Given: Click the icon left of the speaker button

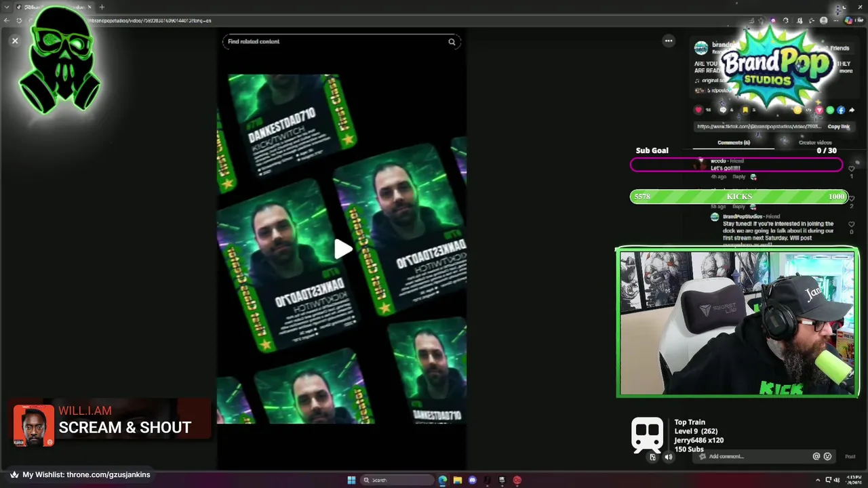Looking at the screenshot, I should coord(652,457).
